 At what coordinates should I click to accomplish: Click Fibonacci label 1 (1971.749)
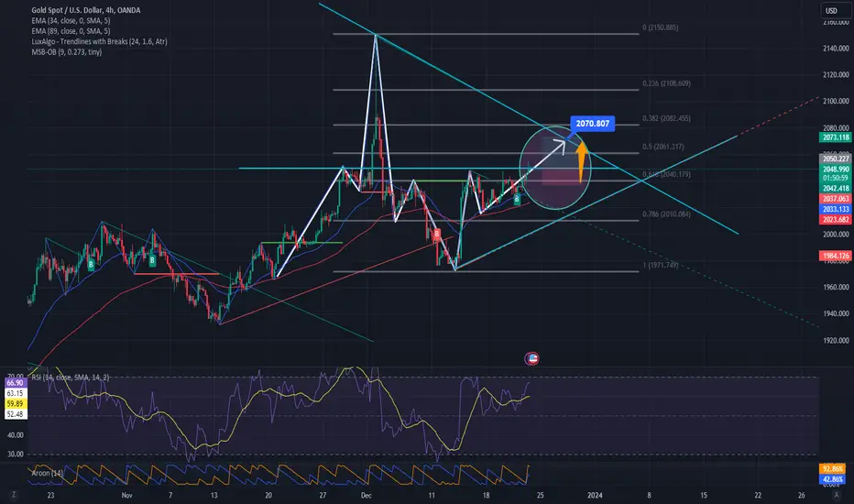pos(660,266)
